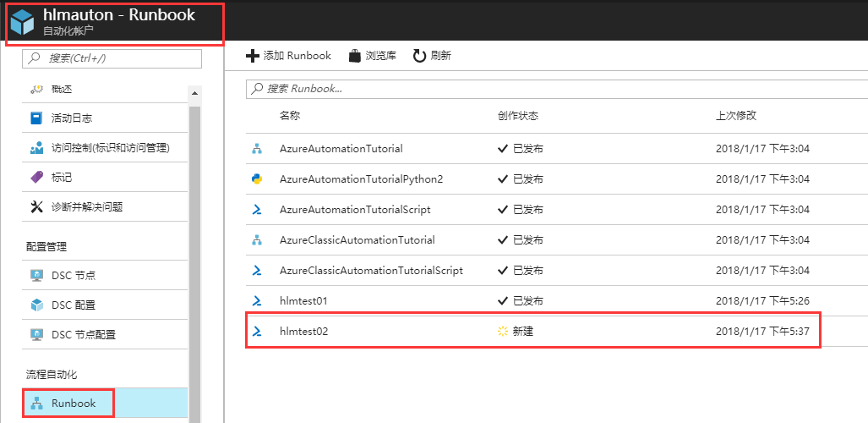Click the Automation account cube icon in header
Screen dimensions: 868x423
(23, 22)
